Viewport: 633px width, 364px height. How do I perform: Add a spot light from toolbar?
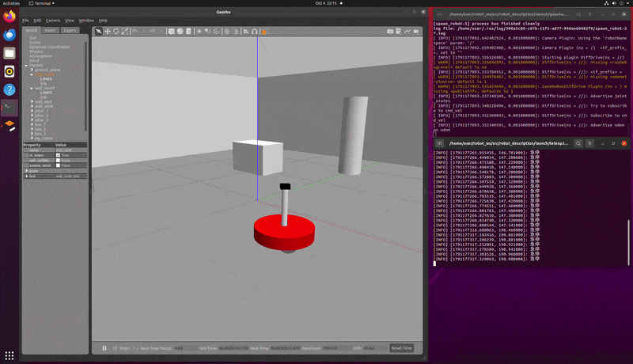[x=207, y=31]
